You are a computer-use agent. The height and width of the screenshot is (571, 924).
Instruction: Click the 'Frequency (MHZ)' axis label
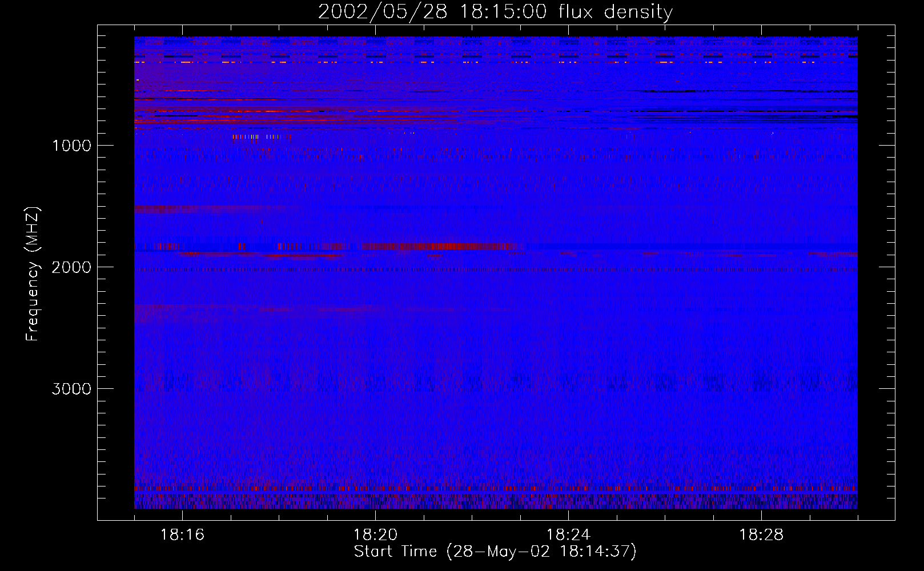[33, 274]
